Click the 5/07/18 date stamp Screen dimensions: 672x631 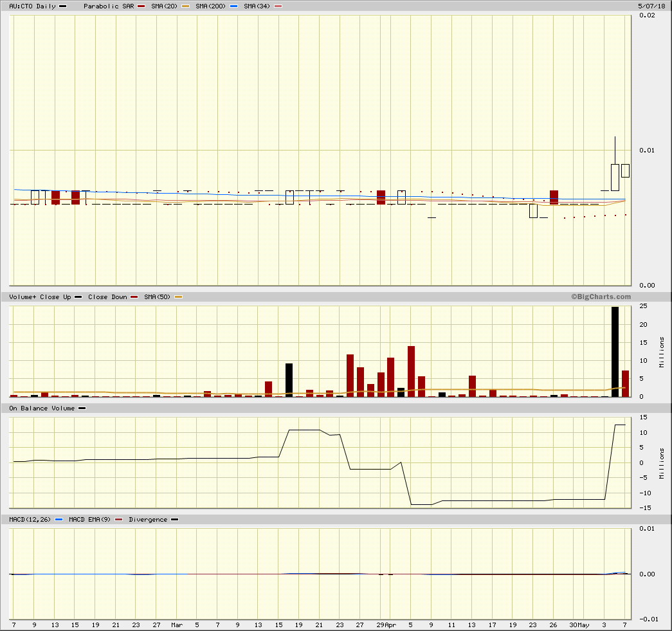tap(651, 6)
